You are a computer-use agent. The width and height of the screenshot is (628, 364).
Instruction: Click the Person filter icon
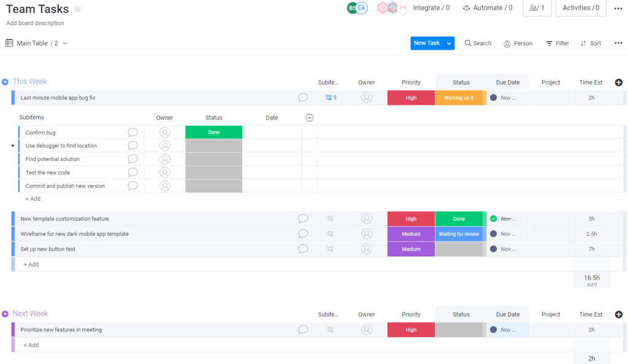coord(507,43)
